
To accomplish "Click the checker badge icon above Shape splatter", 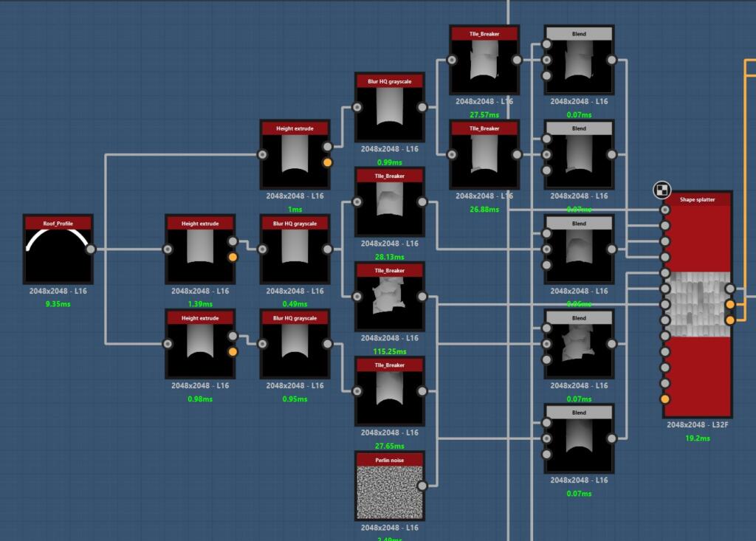I will (x=661, y=190).
